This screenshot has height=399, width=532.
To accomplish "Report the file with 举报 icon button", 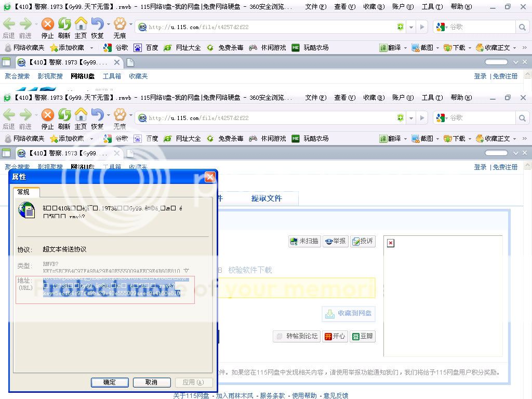I will pos(335,241).
